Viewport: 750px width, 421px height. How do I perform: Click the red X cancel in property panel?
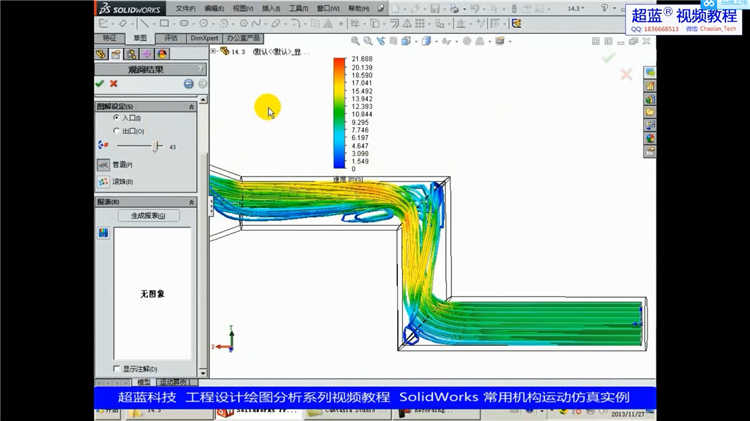pos(113,84)
